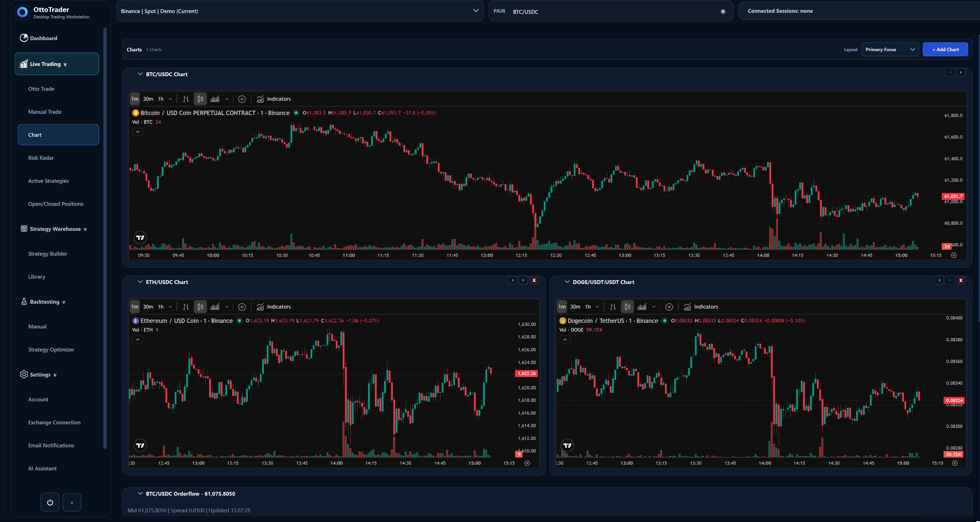Select area chart style in DOGE chart
Viewport: 980px width, 522px height.
click(642, 307)
